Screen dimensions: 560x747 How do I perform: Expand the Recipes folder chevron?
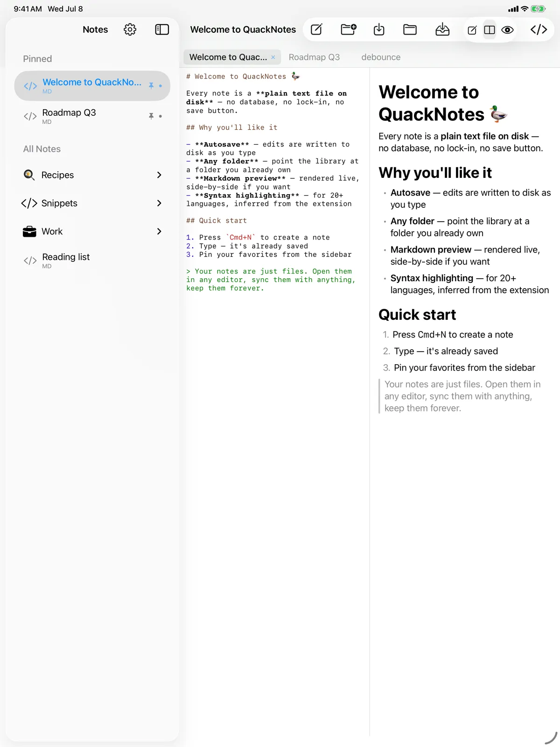159,175
